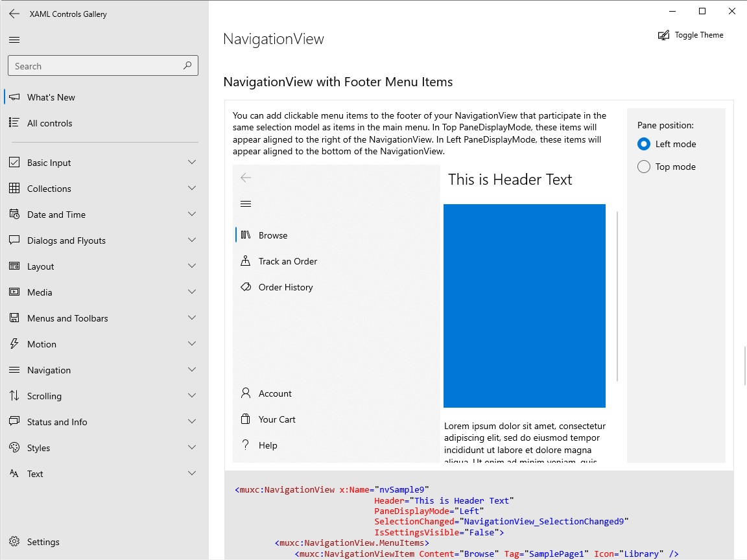The width and height of the screenshot is (747, 560).
Task: Open the hamburger navigation menu
Action: pyautogui.click(x=14, y=40)
